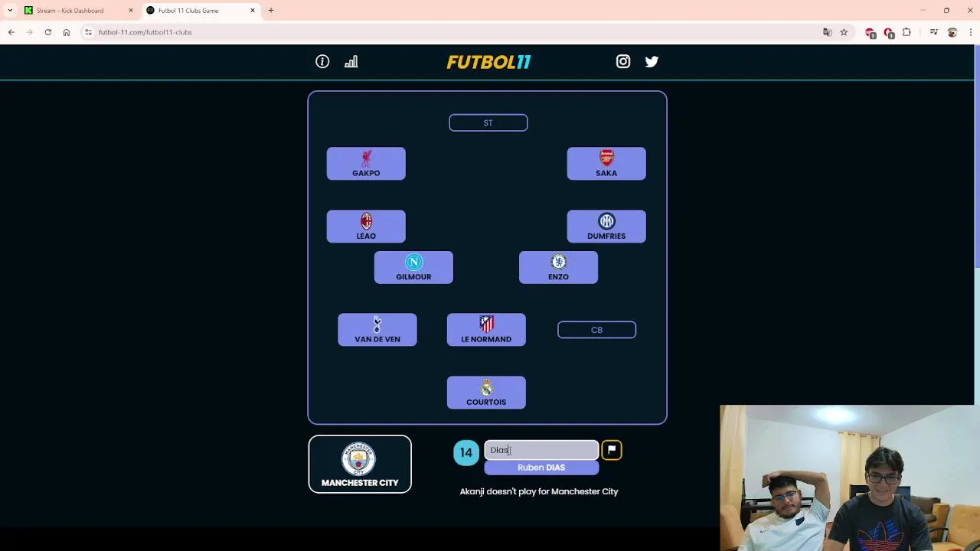The height and width of the screenshot is (551, 980).
Task: Click the player name input field
Action: [x=541, y=450]
